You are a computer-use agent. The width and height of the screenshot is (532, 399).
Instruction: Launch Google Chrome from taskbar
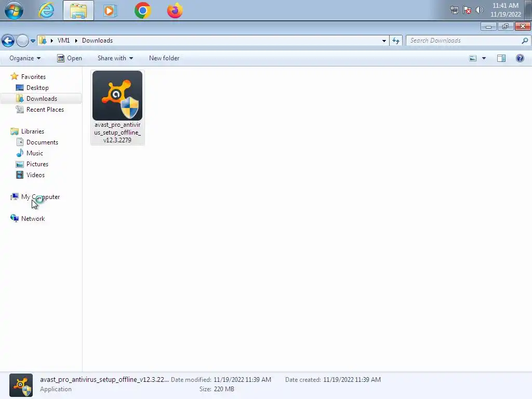click(x=142, y=10)
